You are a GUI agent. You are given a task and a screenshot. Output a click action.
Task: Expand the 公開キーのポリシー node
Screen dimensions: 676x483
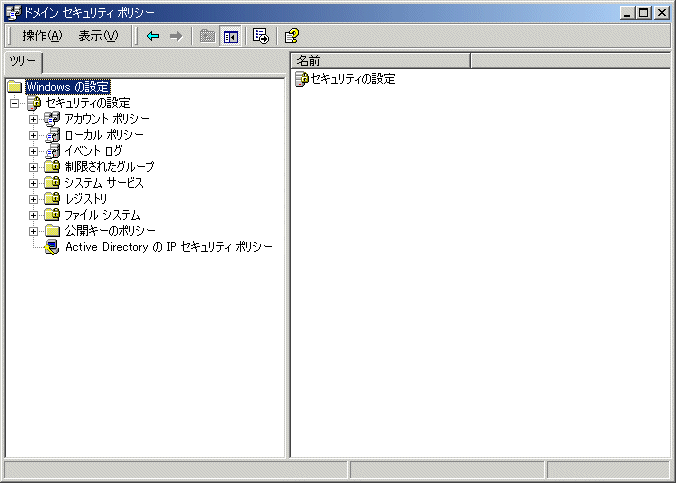point(33,231)
